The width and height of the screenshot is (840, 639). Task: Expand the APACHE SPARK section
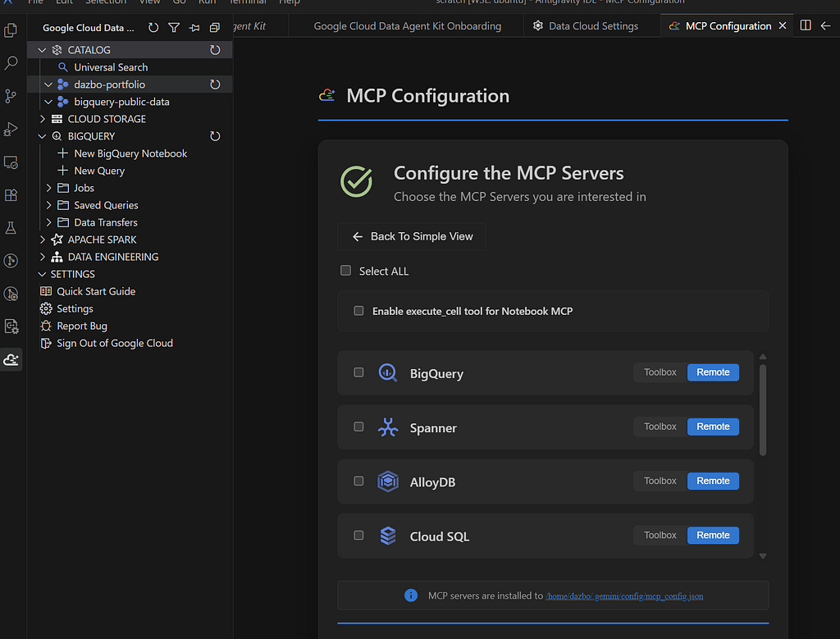coord(43,240)
